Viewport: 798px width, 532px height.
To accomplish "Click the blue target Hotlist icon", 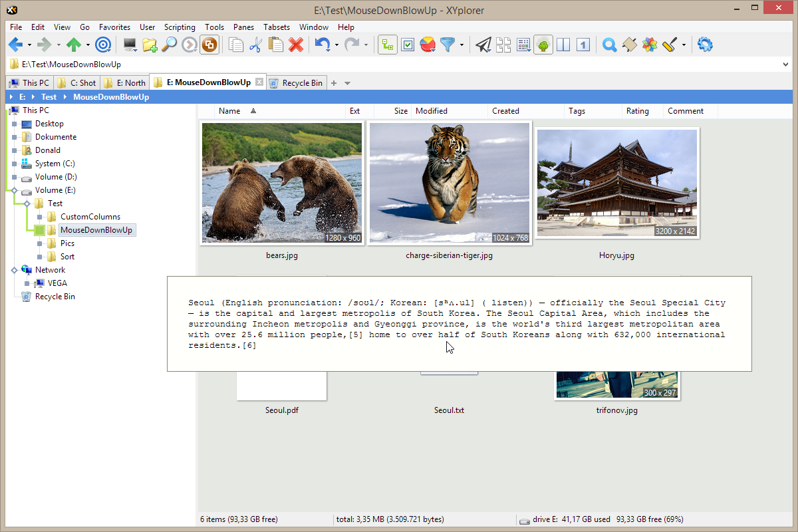I will click(103, 45).
